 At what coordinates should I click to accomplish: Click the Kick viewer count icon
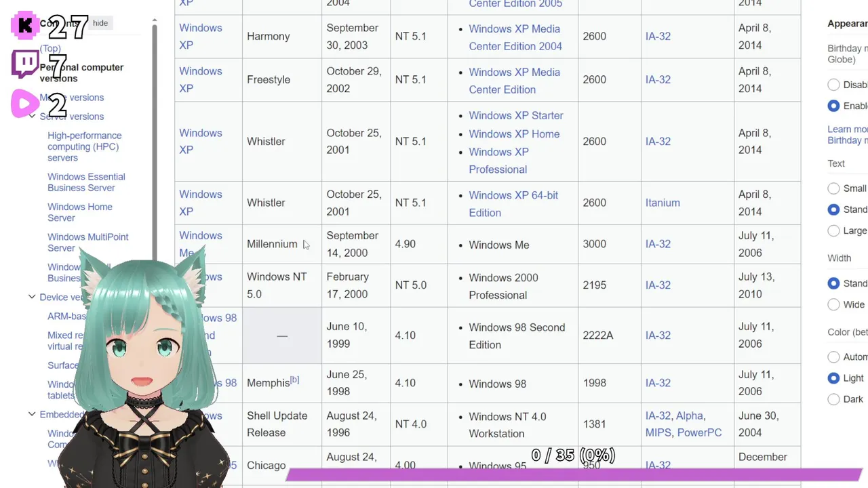click(25, 26)
